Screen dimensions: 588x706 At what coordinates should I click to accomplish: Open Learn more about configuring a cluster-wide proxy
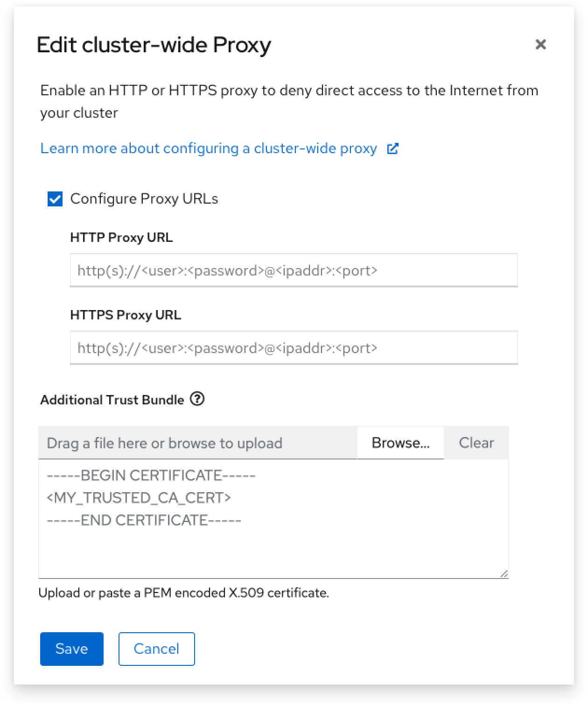[209, 148]
